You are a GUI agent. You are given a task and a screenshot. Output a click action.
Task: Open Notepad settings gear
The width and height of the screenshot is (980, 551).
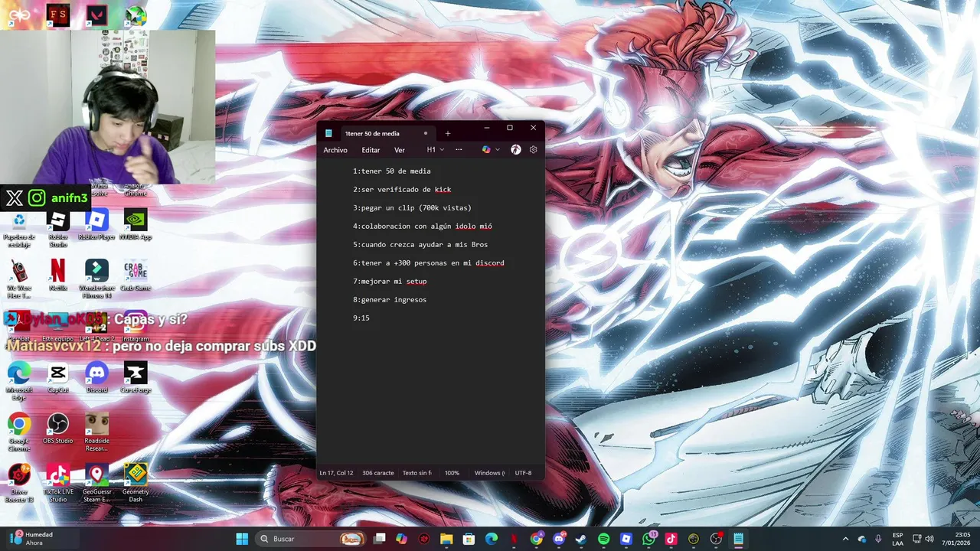pyautogui.click(x=534, y=150)
